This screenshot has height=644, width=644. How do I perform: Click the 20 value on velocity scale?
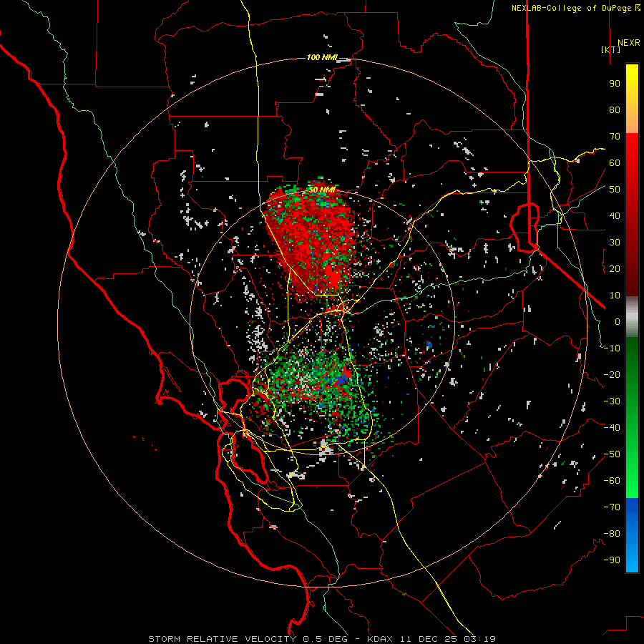615,269
